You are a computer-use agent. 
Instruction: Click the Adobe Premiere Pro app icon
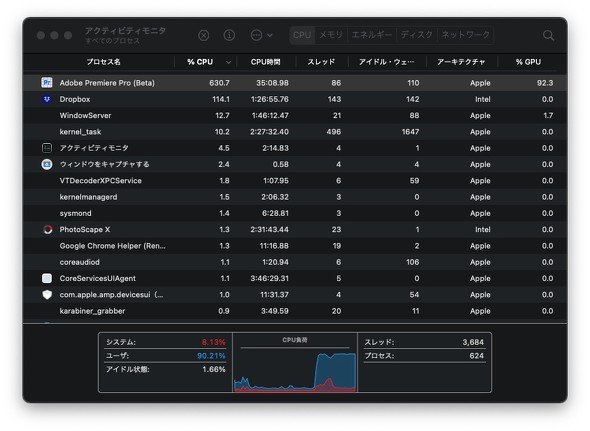coord(47,82)
